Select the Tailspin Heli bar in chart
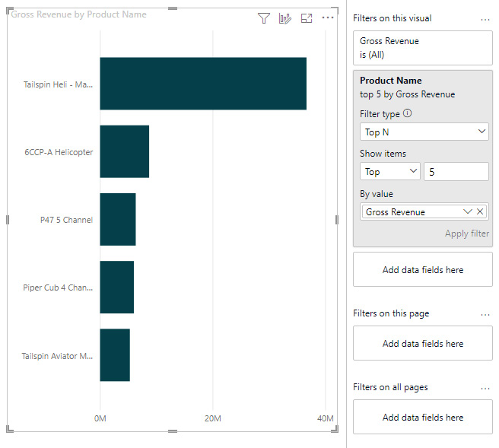 point(202,84)
